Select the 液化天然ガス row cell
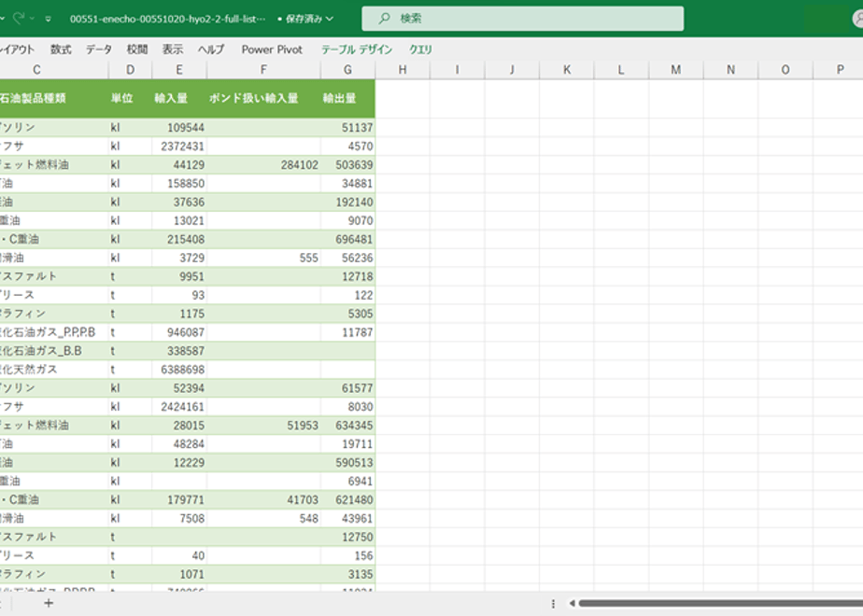863x616 pixels. pos(54,370)
